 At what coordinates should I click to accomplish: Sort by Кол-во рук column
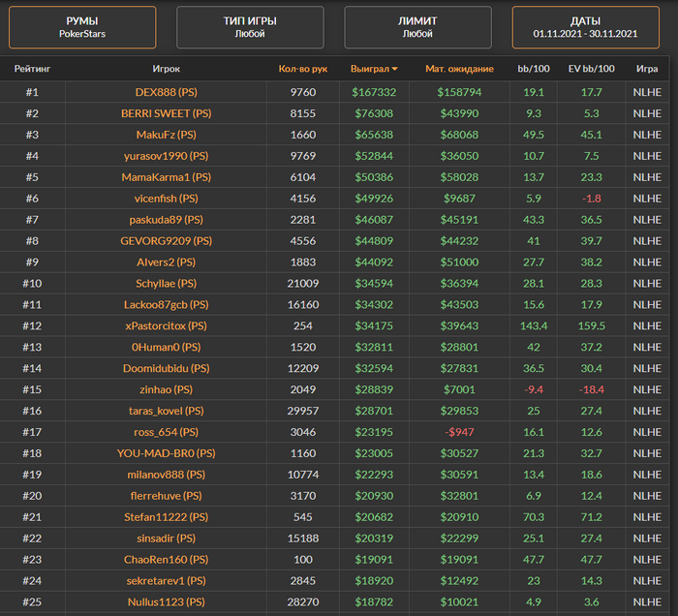coord(304,69)
